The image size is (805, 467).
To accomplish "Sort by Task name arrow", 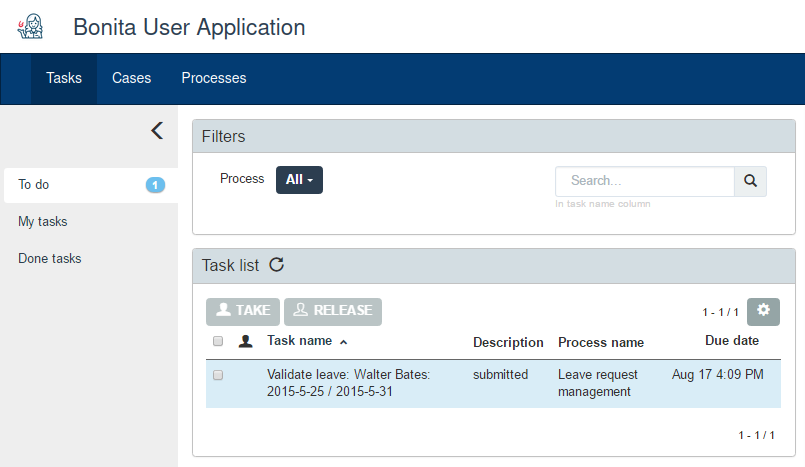I will [344, 342].
